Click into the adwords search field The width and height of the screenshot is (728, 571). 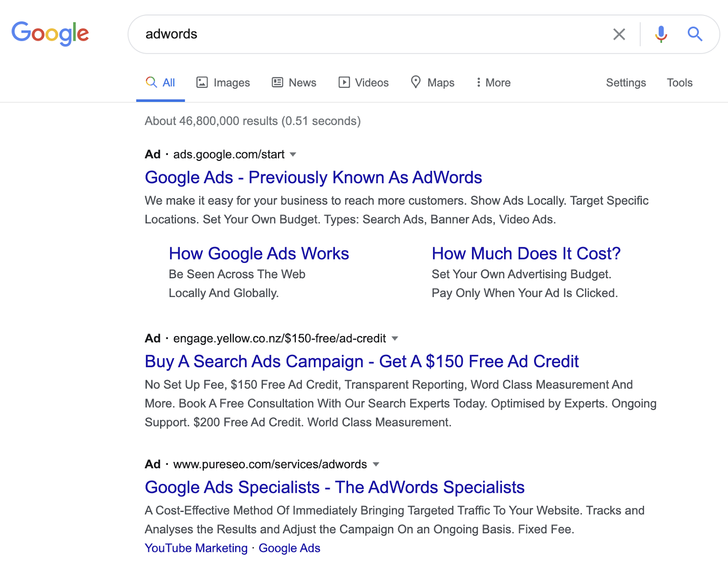tap(364, 34)
